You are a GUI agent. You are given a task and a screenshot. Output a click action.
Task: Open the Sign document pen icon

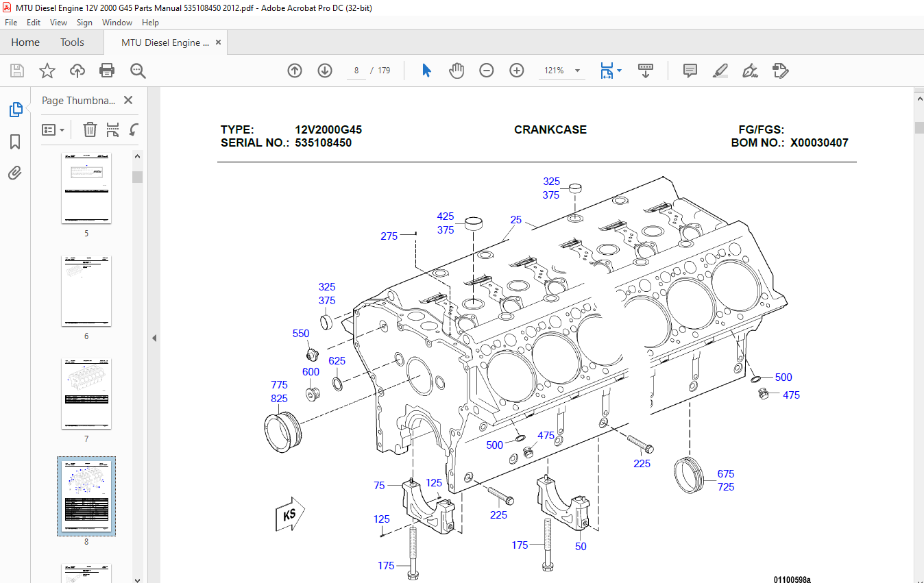click(750, 70)
